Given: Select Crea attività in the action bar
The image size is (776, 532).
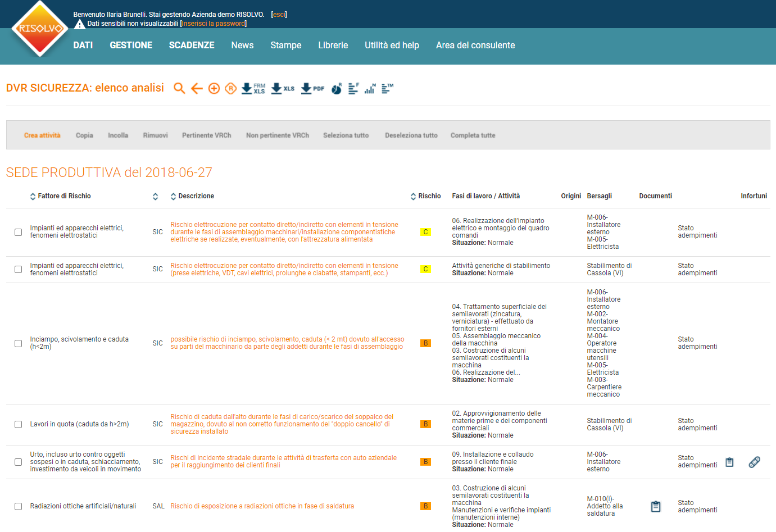Looking at the screenshot, I should [42, 135].
